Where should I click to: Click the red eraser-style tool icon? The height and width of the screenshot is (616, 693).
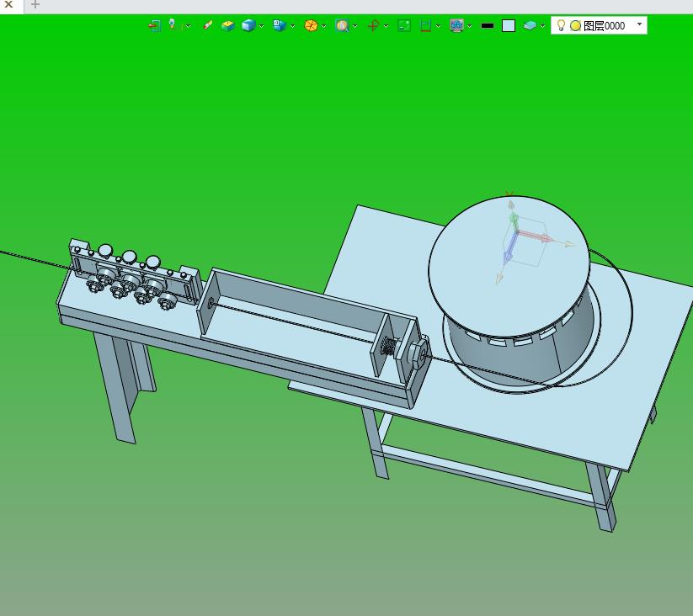click(207, 25)
